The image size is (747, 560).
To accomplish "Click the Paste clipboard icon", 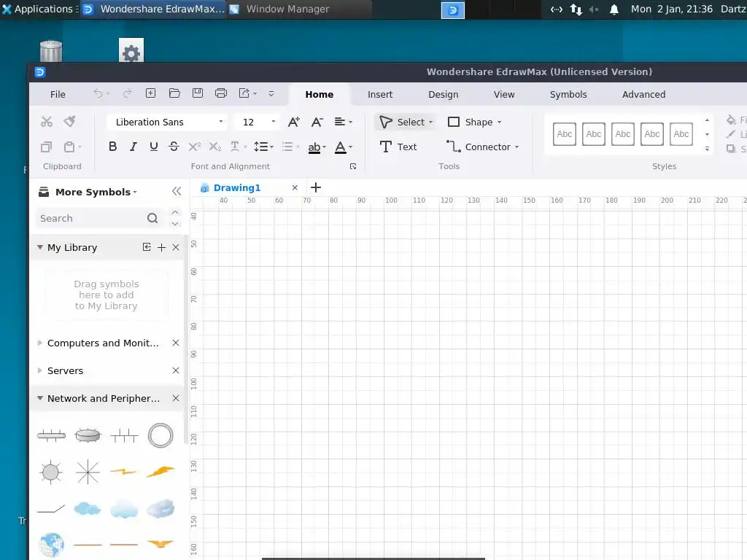I will (x=69, y=147).
